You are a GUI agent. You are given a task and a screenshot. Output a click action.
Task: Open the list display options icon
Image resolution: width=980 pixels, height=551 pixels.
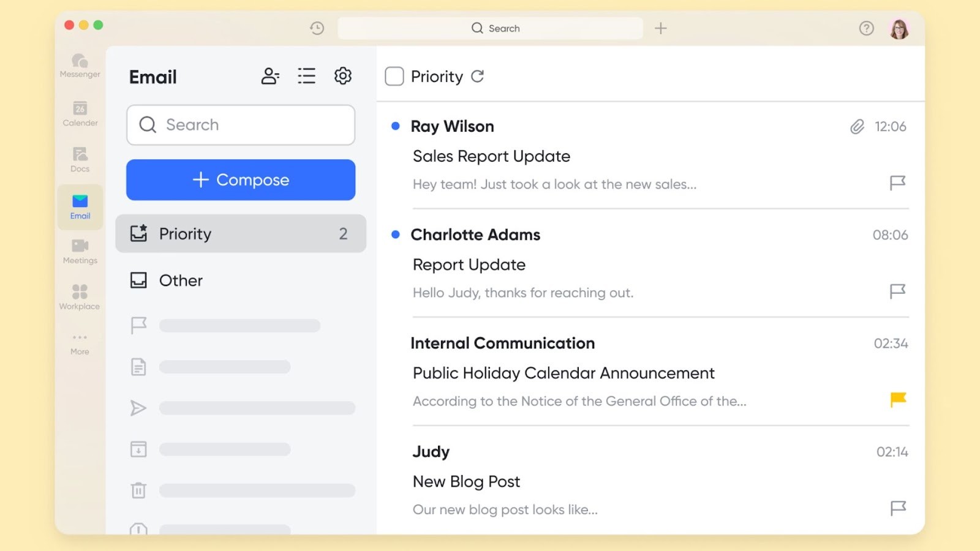point(306,76)
